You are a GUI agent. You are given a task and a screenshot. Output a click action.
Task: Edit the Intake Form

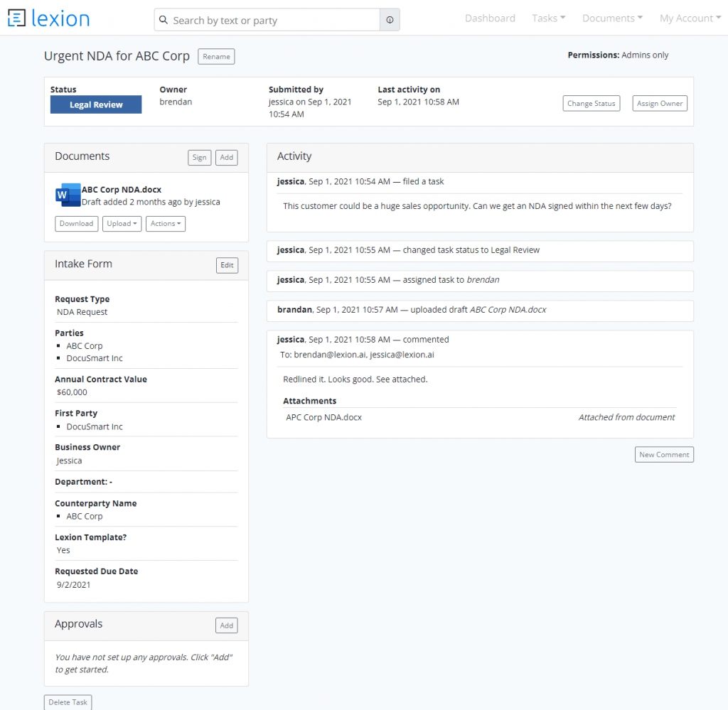pyautogui.click(x=227, y=265)
